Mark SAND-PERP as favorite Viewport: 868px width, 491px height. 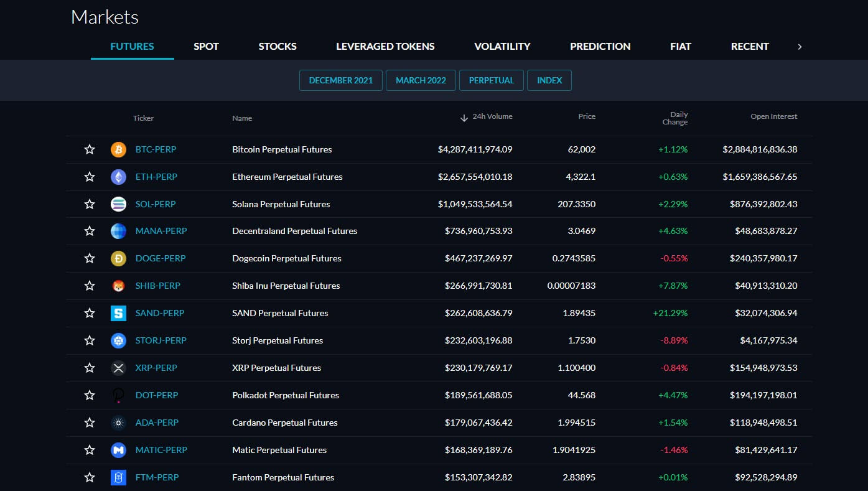90,313
